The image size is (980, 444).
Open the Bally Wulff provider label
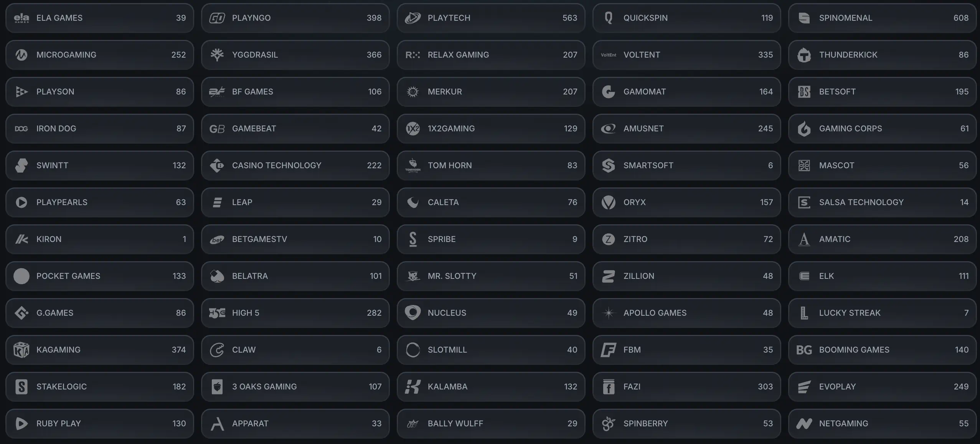(x=455, y=424)
